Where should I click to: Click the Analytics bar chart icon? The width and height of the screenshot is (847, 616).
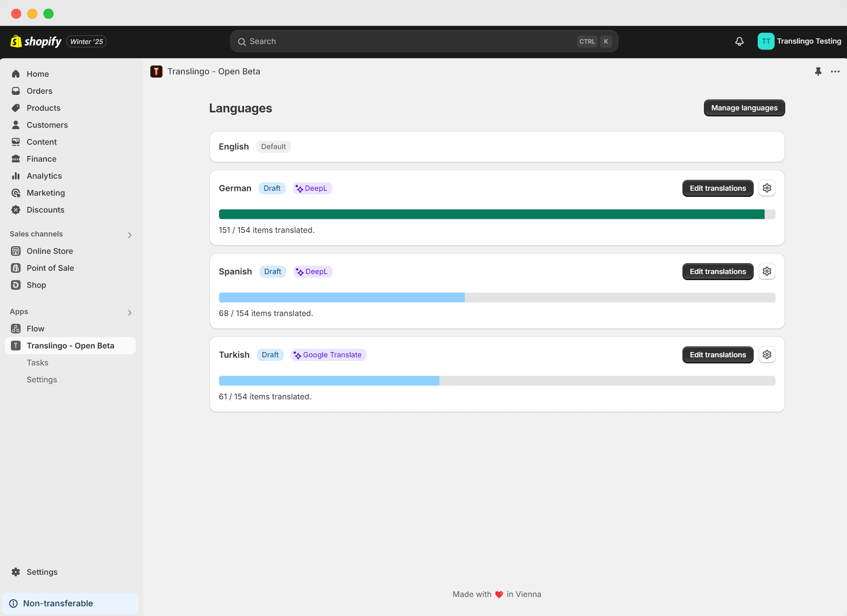click(16, 176)
